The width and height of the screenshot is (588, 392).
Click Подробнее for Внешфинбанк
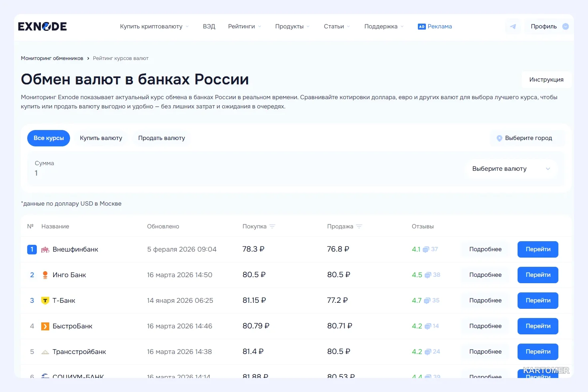485,249
